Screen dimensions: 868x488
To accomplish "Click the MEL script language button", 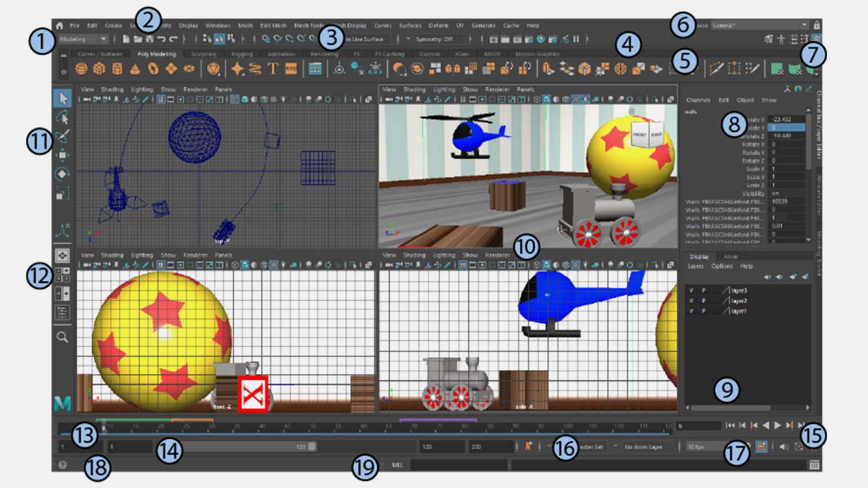I will click(397, 465).
